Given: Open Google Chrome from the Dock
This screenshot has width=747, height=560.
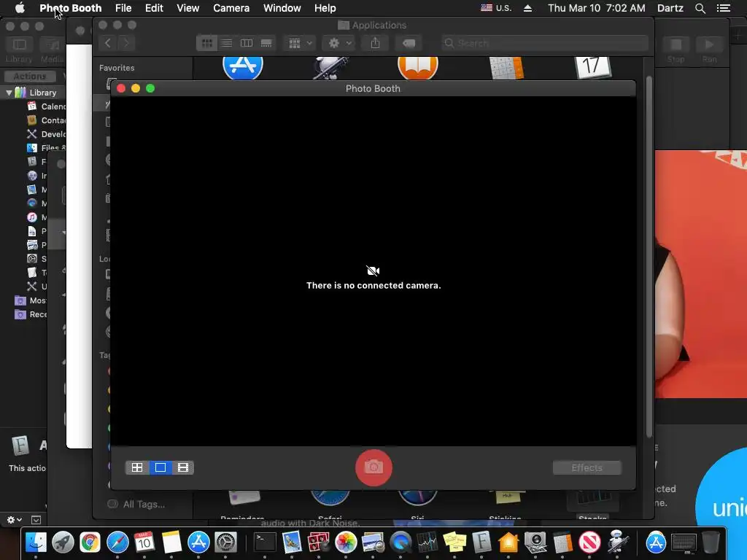Looking at the screenshot, I should 90,542.
